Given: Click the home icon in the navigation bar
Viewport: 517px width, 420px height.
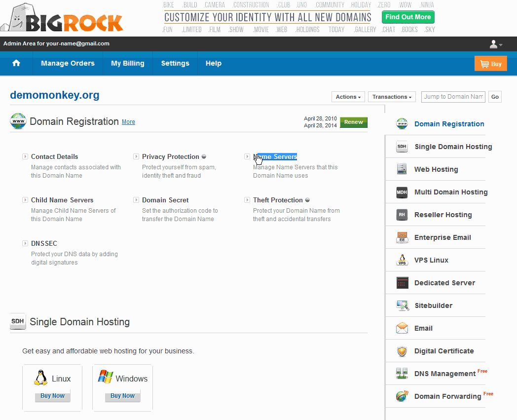Looking at the screenshot, I should click(x=16, y=63).
